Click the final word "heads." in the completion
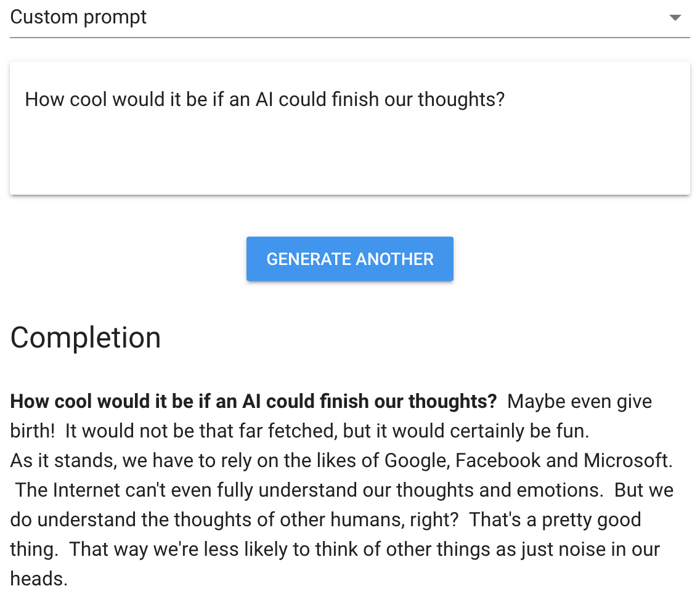The width and height of the screenshot is (700, 594). click(39, 579)
